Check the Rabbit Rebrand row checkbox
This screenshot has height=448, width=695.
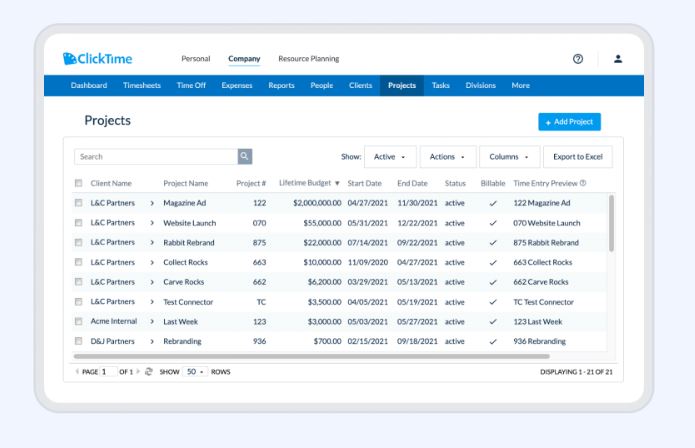click(x=78, y=242)
